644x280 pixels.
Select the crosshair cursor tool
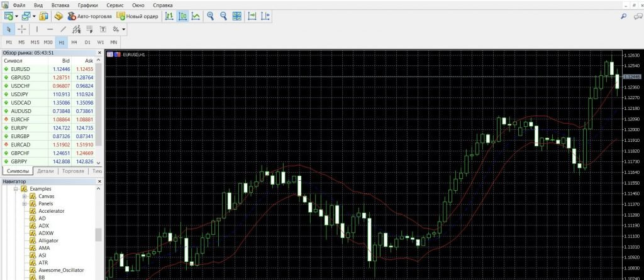point(22,30)
